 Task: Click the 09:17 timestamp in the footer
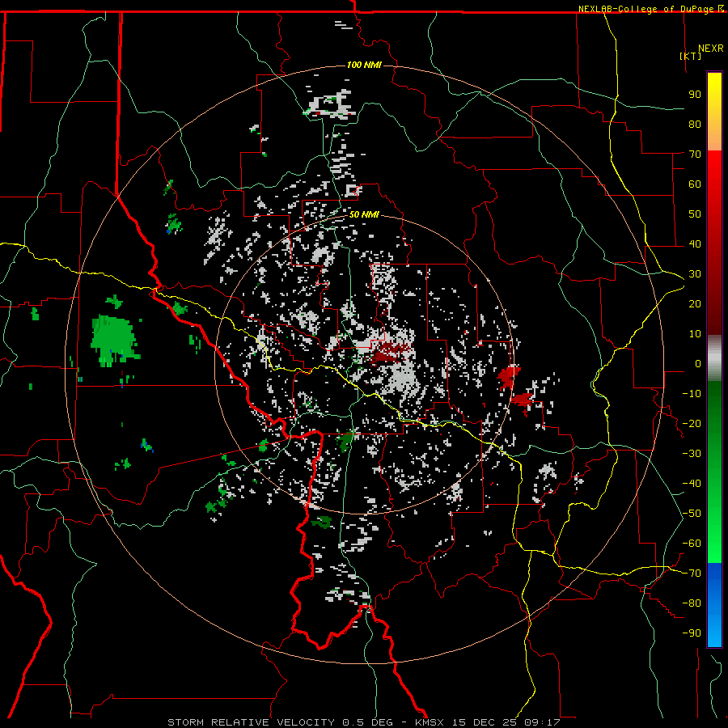point(542,722)
